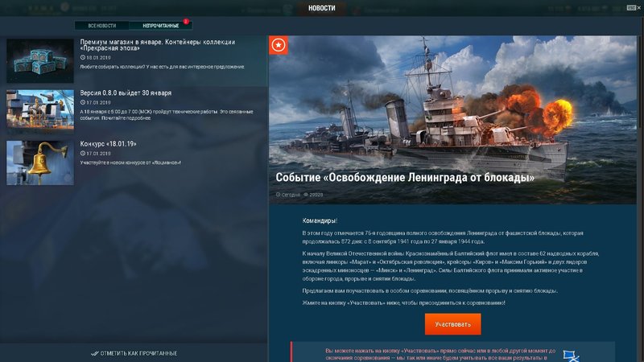Click the clock icon beside 'Сегодня' on the banner
Viewport: 644px width, 362px height.
[278, 195]
